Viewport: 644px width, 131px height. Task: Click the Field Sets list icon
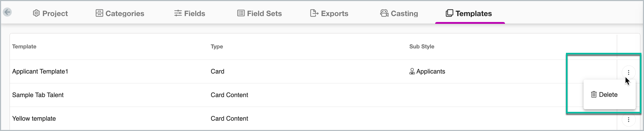coord(241,13)
